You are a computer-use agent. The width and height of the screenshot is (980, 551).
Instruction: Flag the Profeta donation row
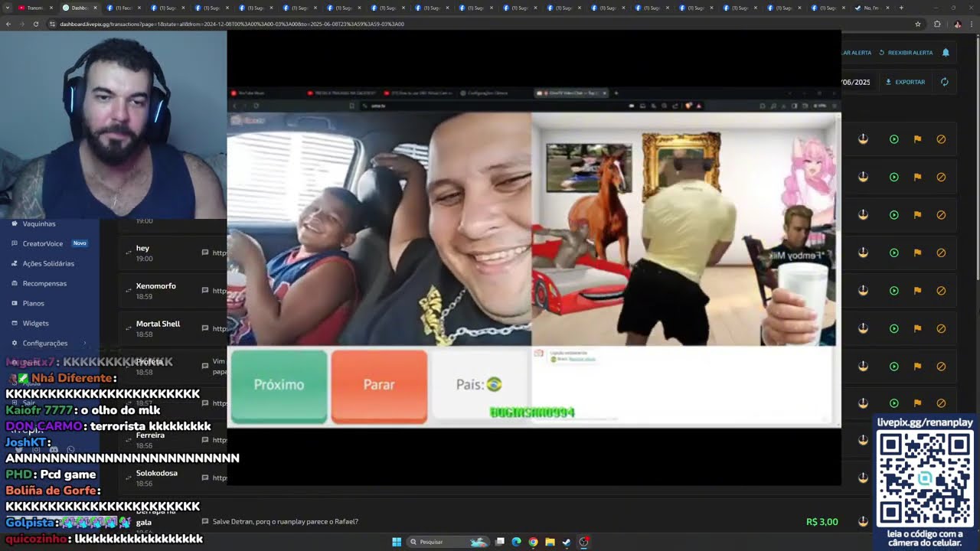click(917, 366)
